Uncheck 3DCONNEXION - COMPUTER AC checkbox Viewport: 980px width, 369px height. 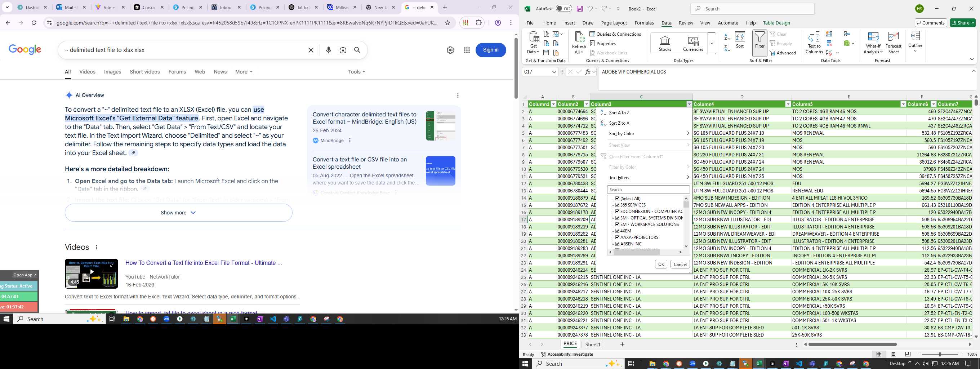click(x=617, y=212)
